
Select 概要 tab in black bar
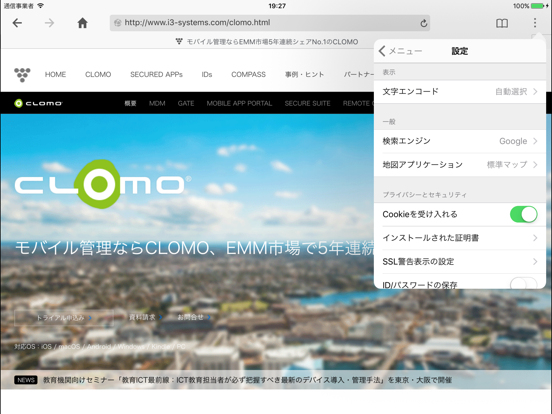[130, 104]
